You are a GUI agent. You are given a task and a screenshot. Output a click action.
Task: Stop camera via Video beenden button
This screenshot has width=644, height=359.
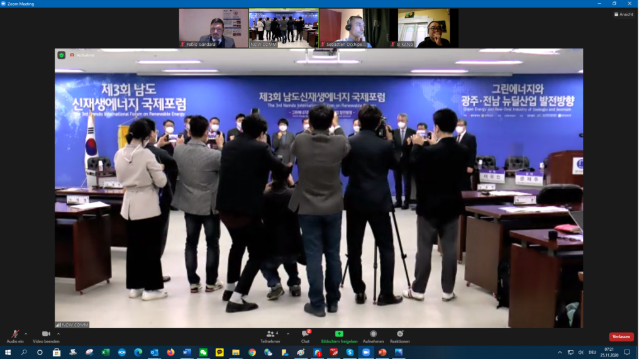tap(46, 336)
